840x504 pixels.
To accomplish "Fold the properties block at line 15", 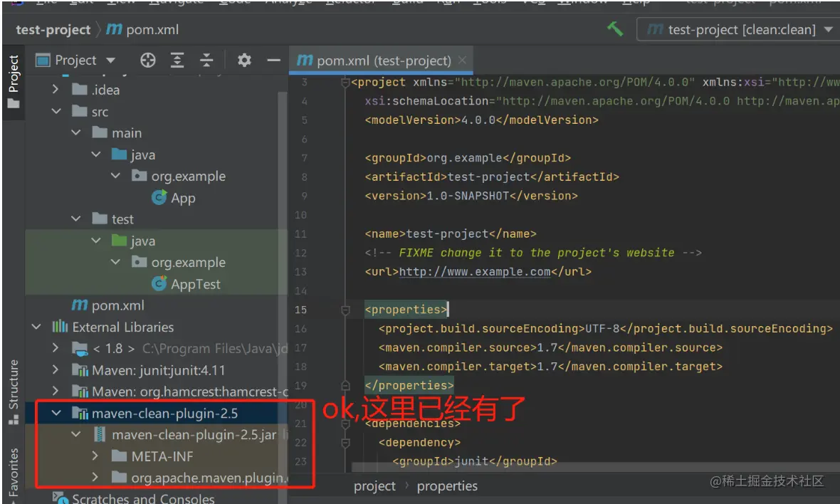I will point(345,310).
